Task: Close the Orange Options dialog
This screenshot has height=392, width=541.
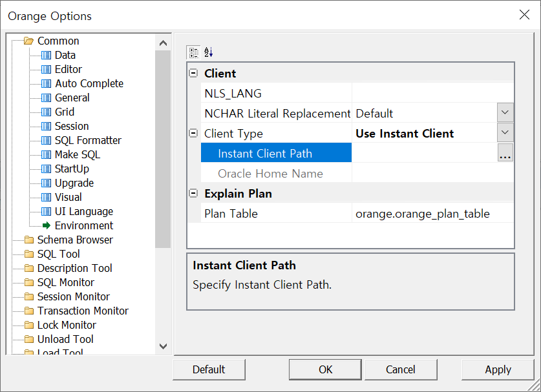Action: 524,15
